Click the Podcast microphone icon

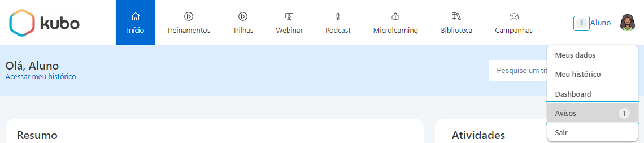[x=338, y=17]
